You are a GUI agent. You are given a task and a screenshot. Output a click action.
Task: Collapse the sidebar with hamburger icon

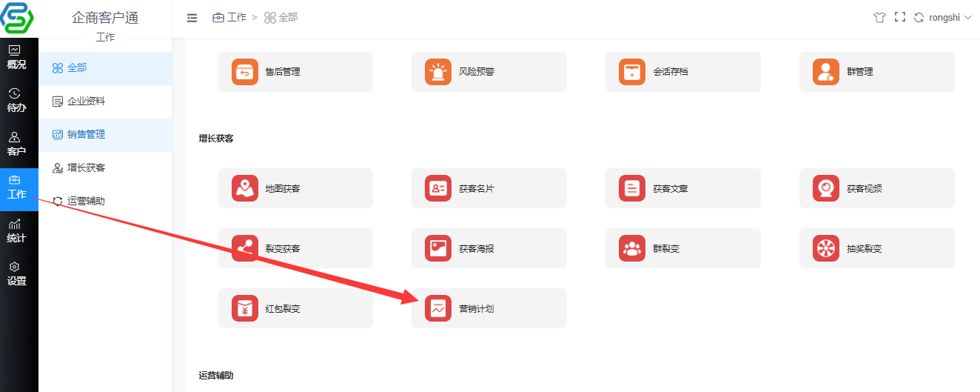point(192,18)
